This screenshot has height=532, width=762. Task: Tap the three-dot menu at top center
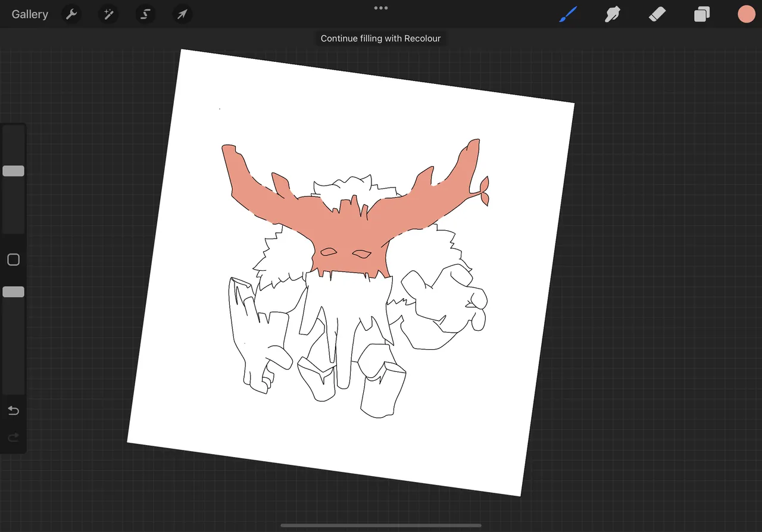(381, 8)
